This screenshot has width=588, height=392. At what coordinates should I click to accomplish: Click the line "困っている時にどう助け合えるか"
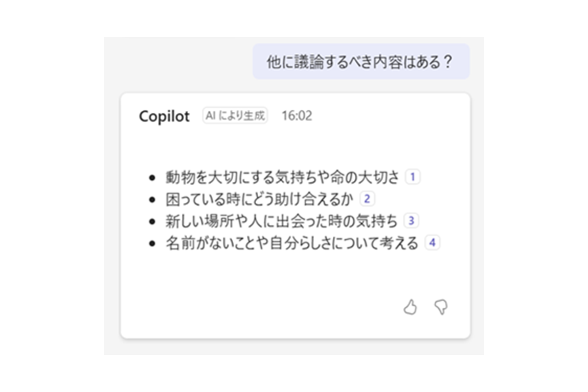click(260, 199)
